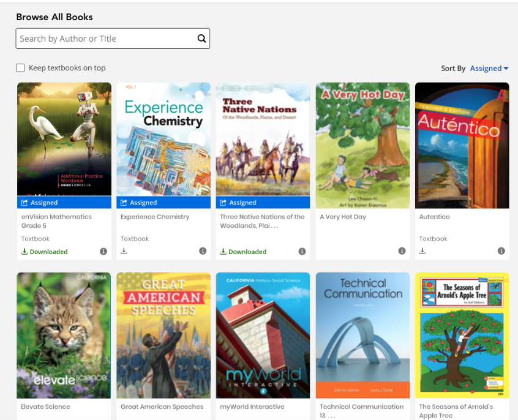Viewport: 518px width, 420px height.
Task: Open the Sort By Assigned dropdown
Action: pos(489,69)
